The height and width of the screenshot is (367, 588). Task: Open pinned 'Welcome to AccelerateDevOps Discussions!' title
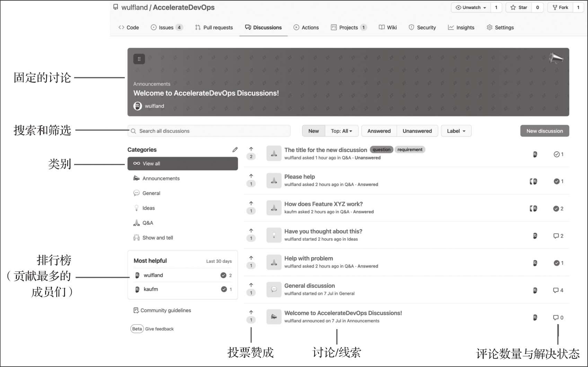206,93
